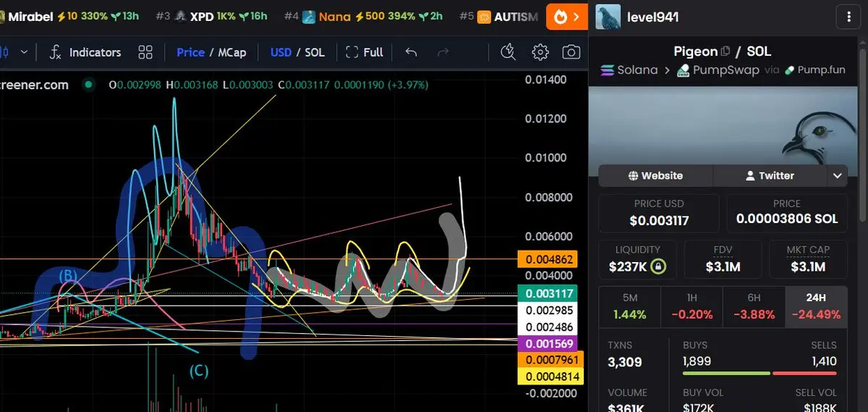This screenshot has width=868, height=412.
Task: Expand more social links chevron
Action: (x=837, y=175)
